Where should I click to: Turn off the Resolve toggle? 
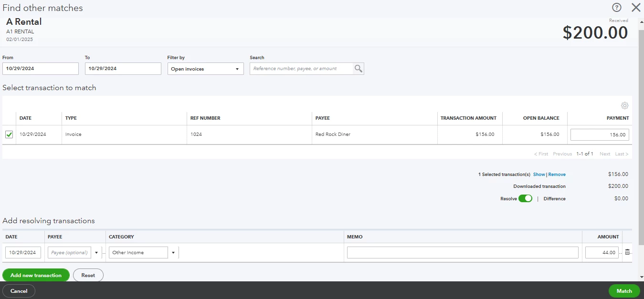[525, 198]
